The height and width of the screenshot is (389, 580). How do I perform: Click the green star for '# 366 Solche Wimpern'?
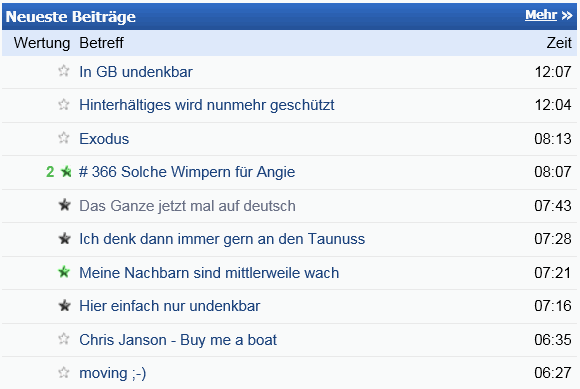(66, 172)
